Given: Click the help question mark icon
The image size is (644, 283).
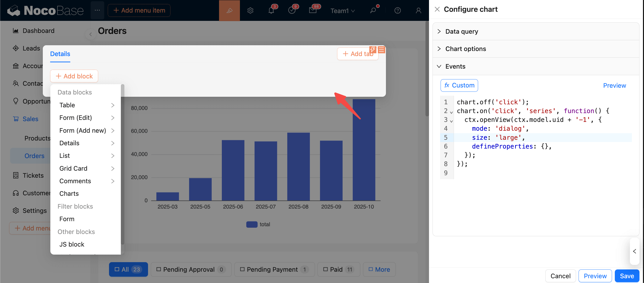Looking at the screenshot, I should tap(398, 11).
